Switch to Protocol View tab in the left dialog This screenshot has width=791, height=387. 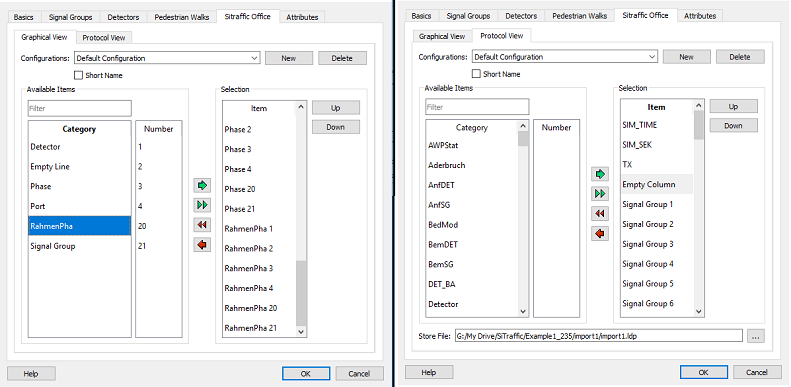click(x=104, y=38)
